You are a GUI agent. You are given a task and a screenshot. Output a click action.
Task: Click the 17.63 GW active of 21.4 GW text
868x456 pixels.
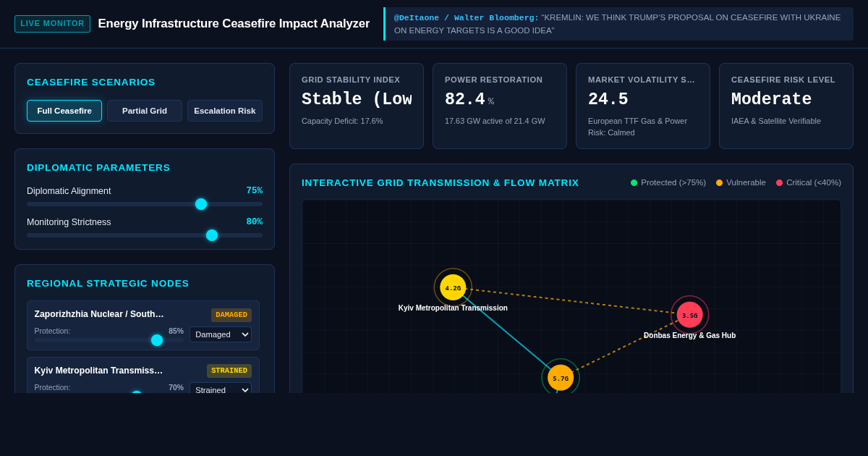pyautogui.click(x=495, y=121)
